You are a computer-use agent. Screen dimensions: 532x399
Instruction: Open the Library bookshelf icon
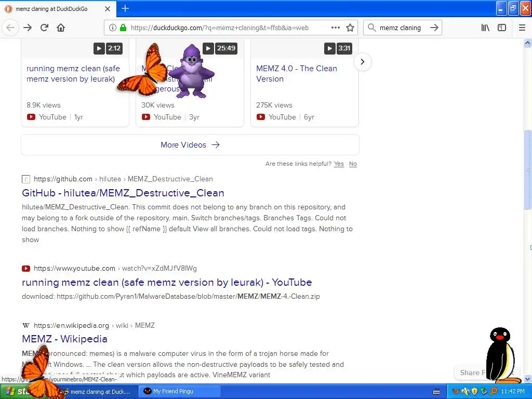point(485,28)
